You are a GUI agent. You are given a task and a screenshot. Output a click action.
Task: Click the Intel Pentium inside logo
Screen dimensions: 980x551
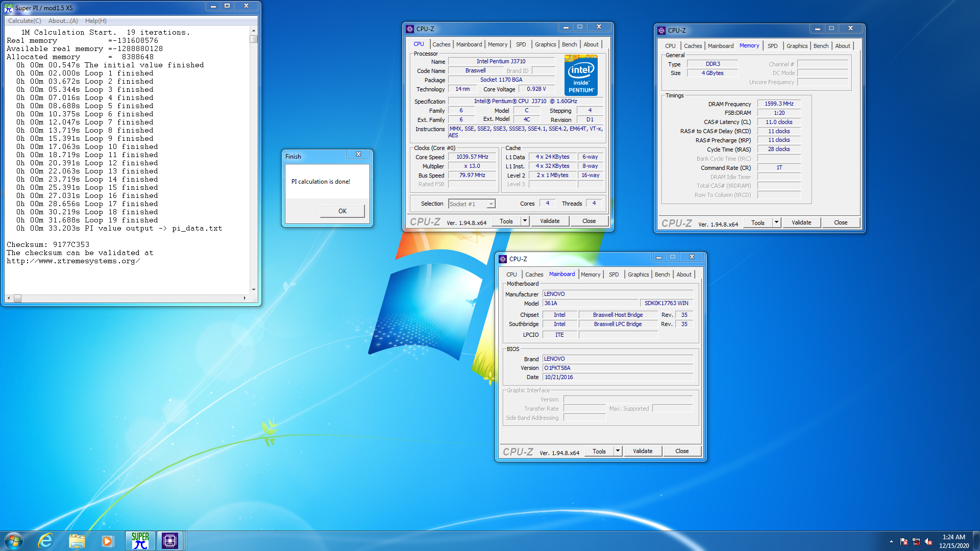click(x=581, y=76)
